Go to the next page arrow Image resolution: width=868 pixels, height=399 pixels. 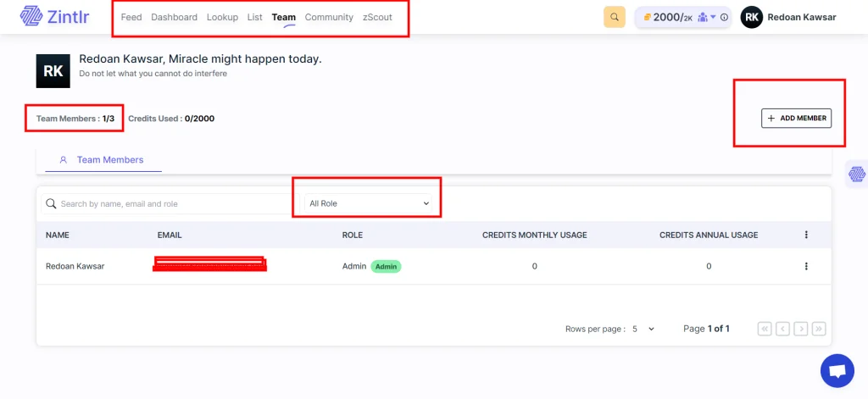(x=800, y=329)
